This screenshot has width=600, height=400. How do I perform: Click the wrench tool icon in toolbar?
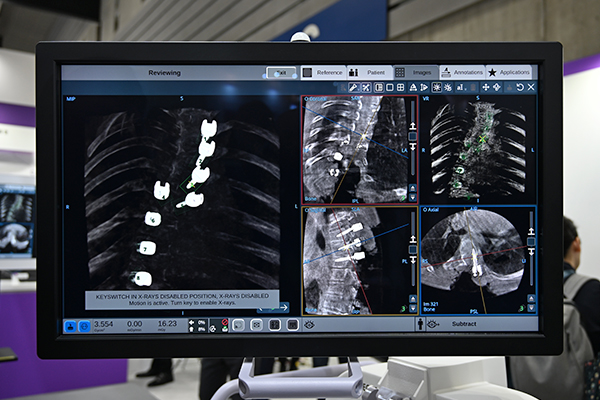[354, 88]
